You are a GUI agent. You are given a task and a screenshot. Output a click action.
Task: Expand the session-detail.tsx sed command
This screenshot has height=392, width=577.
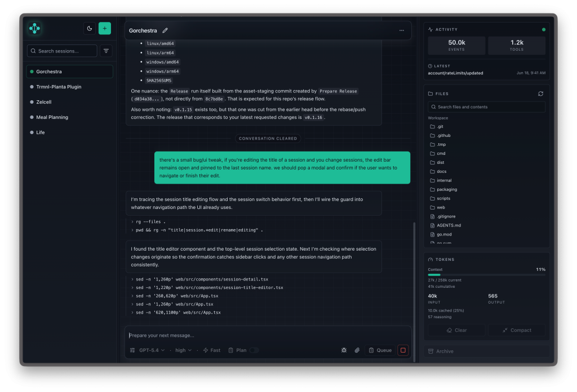pyautogui.click(x=199, y=279)
